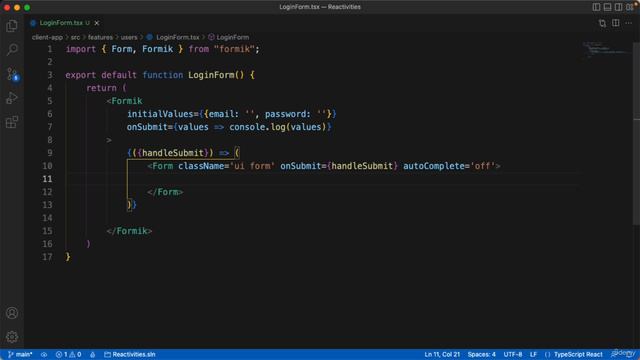Click src in the breadcrumb
The image size is (640, 360).
point(76,37)
